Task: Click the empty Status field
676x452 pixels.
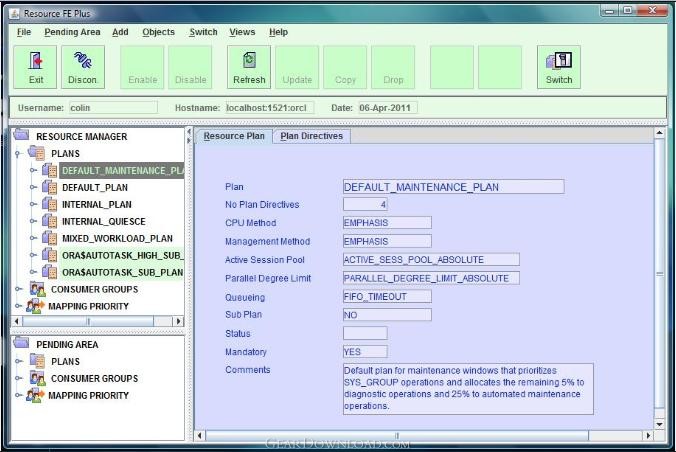Action: coord(365,333)
